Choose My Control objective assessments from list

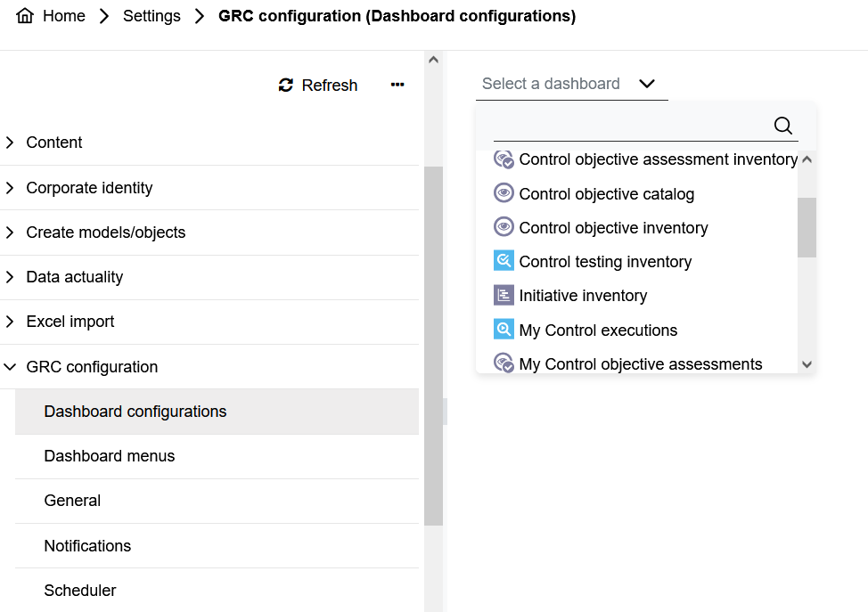tap(640, 363)
